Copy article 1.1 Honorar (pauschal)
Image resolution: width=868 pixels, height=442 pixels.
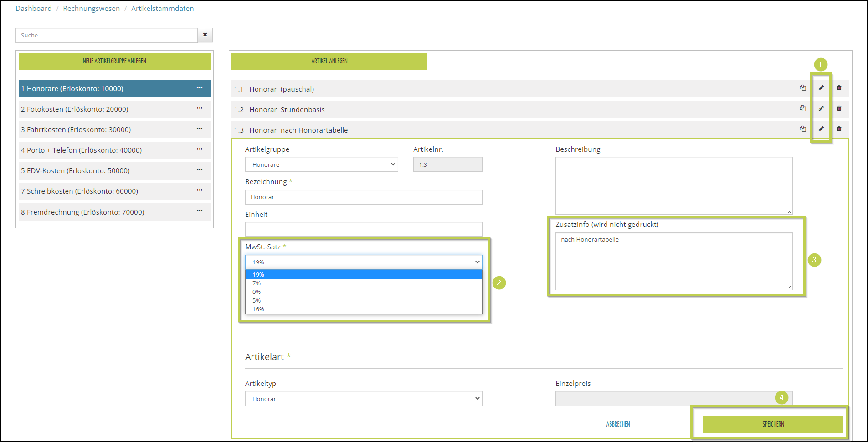[x=802, y=88]
